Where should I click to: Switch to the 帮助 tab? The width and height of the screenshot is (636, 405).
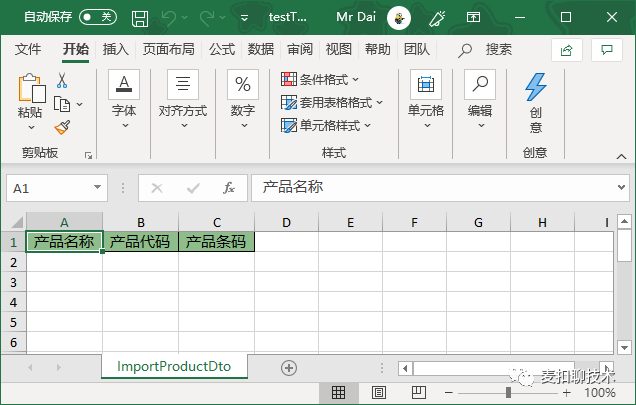(378, 50)
